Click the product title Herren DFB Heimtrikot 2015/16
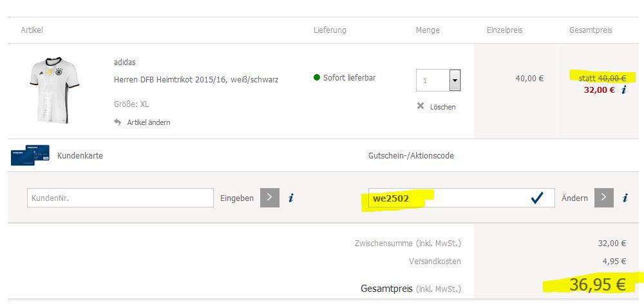This screenshot has width=644, height=306. tap(196, 79)
